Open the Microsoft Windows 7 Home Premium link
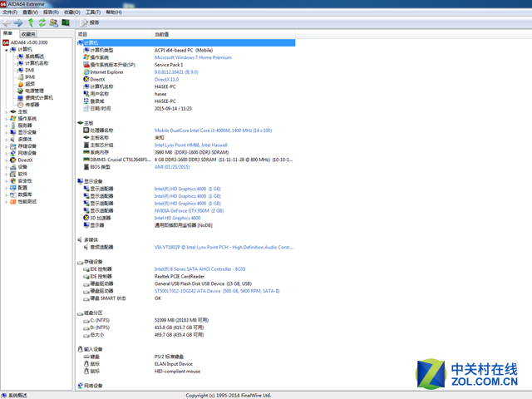Image resolution: width=532 pixels, height=399 pixels. [193, 57]
